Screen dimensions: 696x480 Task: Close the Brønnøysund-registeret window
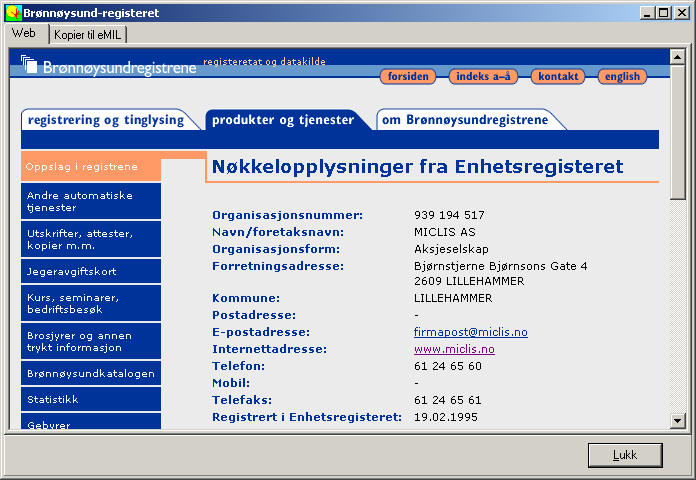coord(682,13)
